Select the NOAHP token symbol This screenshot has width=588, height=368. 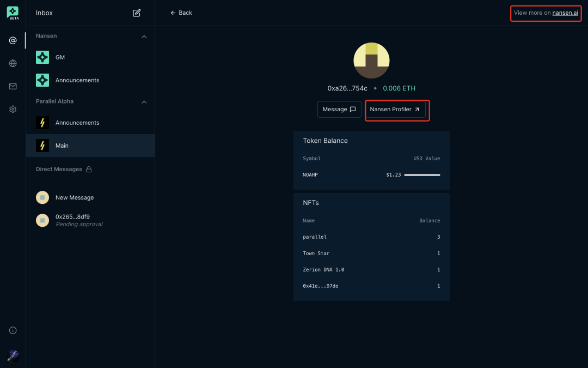(310, 175)
